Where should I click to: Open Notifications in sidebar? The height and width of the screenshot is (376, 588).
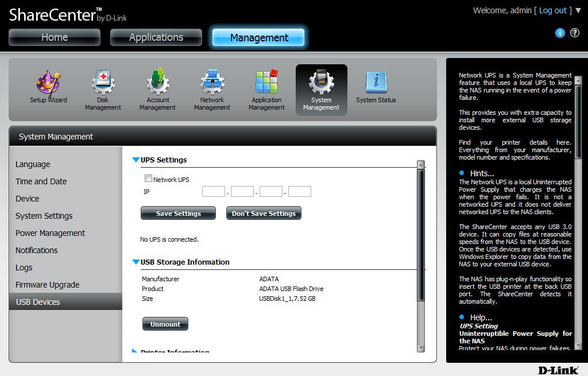click(x=36, y=250)
